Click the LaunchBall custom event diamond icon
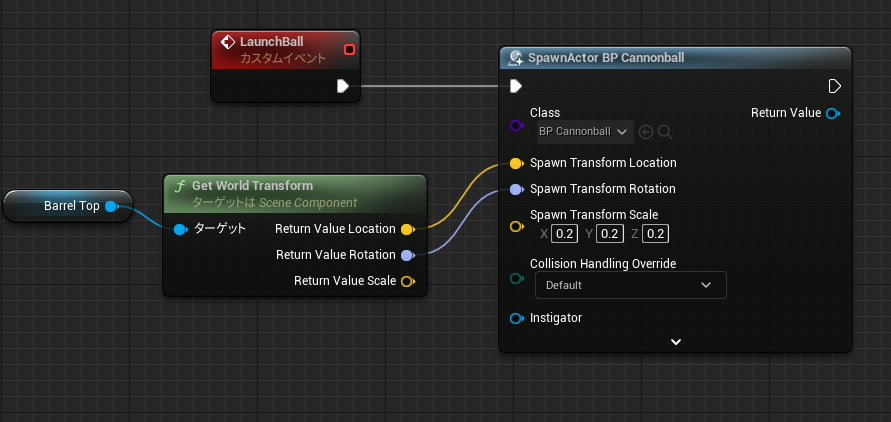 [227, 42]
